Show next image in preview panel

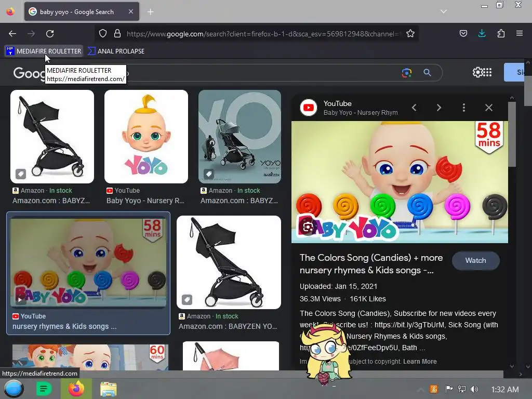438,108
